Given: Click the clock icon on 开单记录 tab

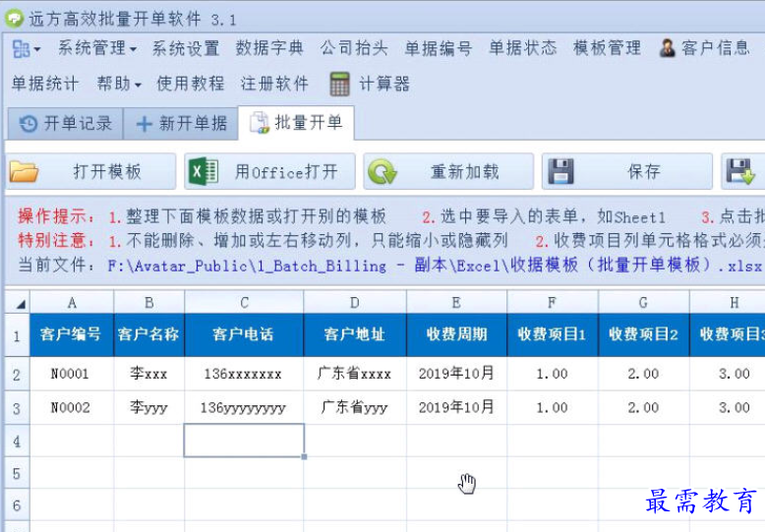Looking at the screenshot, I should coord(29,124).
